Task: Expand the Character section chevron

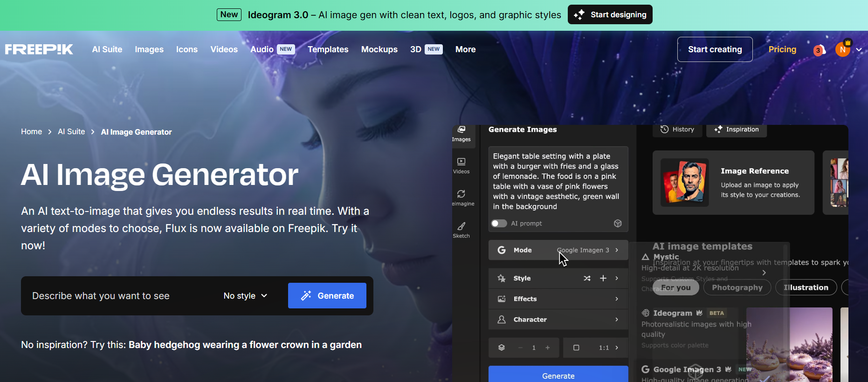Action: click(x=617, y=320)
